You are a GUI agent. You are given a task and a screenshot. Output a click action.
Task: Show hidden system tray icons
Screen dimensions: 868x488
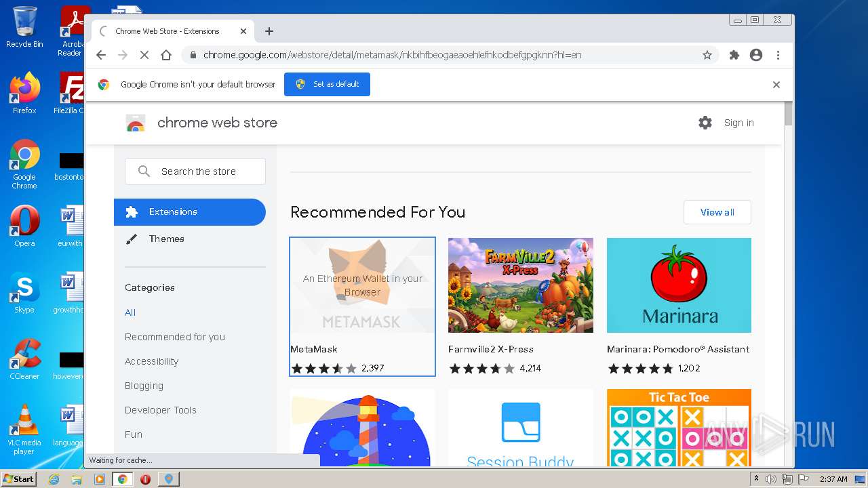(757, 479)
